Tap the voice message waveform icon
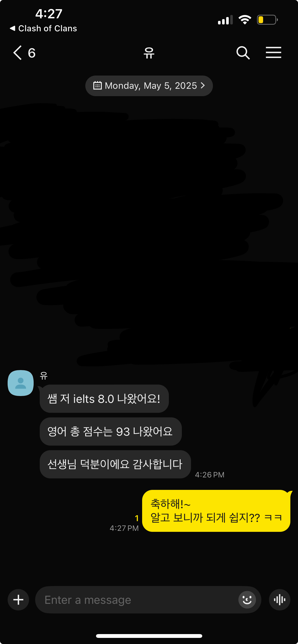 pyautogui.click(x=279, y=600)
